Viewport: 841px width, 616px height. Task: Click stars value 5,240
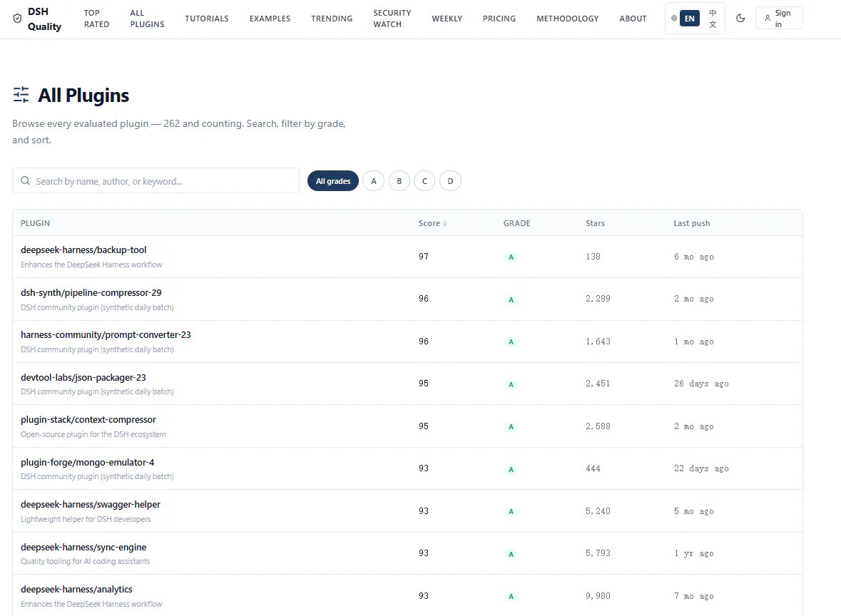[598, 511]
